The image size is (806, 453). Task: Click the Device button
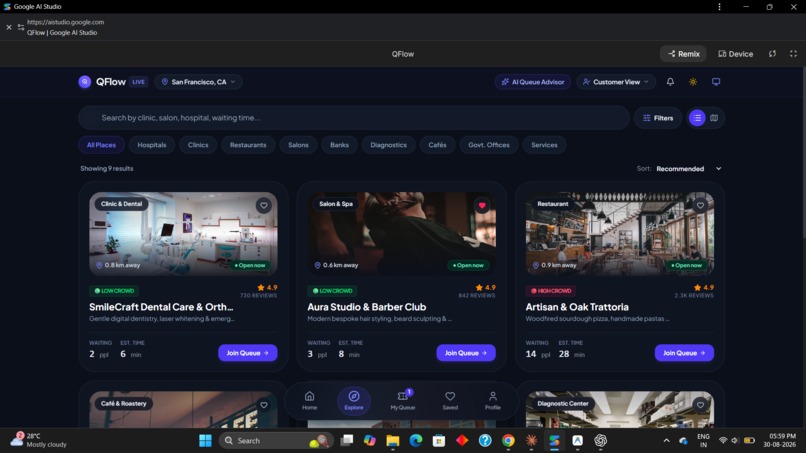(736, 53)
